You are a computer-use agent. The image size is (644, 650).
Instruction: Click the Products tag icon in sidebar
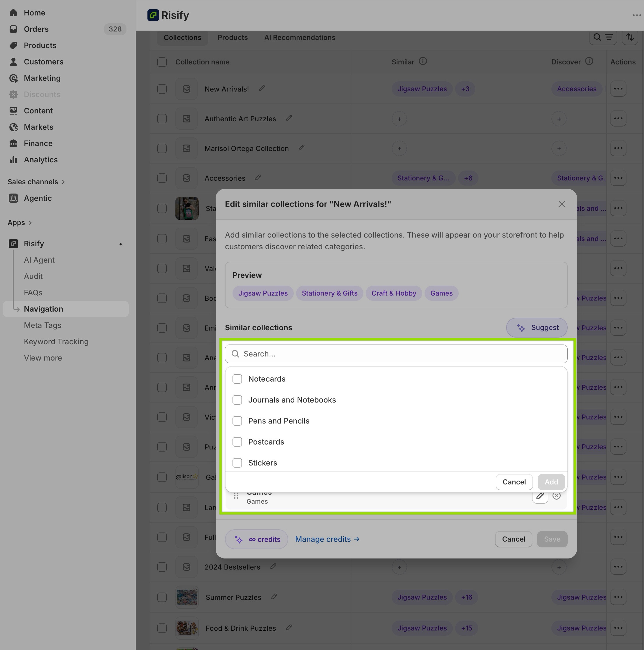(13, 45)
